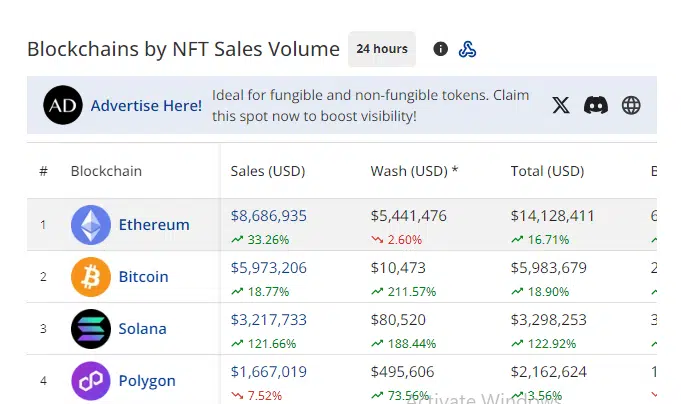
Task: Click Polygon wash value $495,606
Action: click(x=402, y=372)
